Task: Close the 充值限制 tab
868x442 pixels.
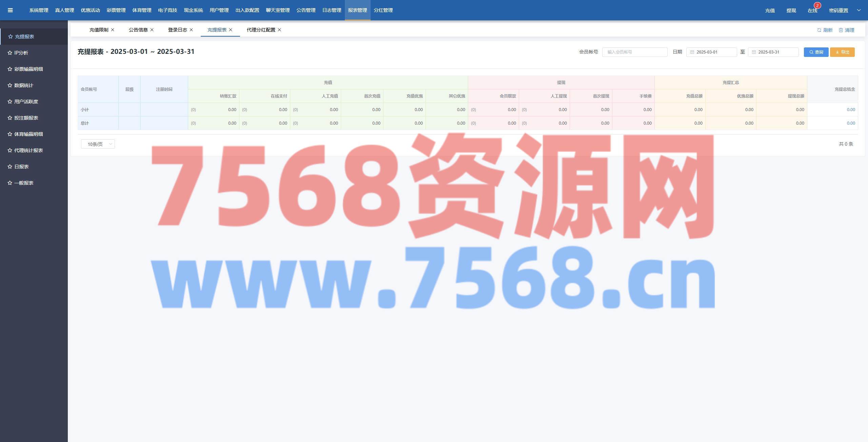Action: 113,30
